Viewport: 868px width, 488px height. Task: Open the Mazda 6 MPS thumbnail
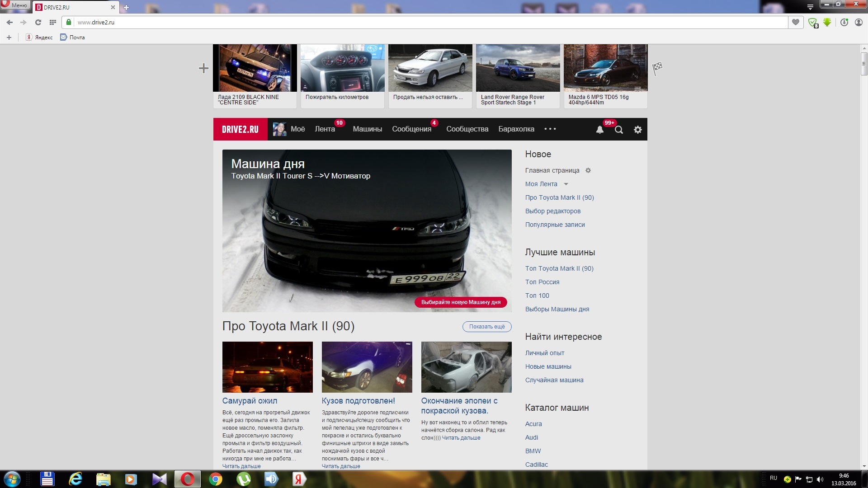[x=605, y=68]
